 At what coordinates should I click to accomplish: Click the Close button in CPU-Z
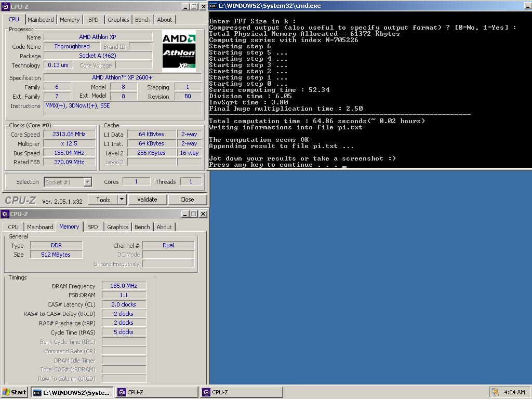(x=187, y=199)
